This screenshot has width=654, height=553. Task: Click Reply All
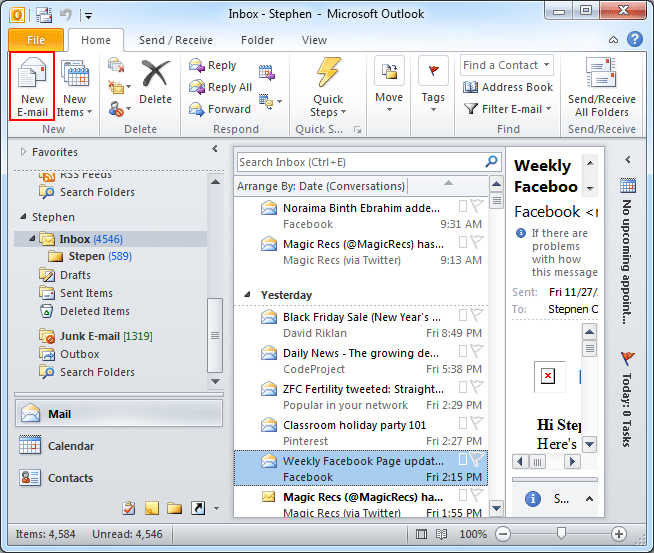point(220,87)
